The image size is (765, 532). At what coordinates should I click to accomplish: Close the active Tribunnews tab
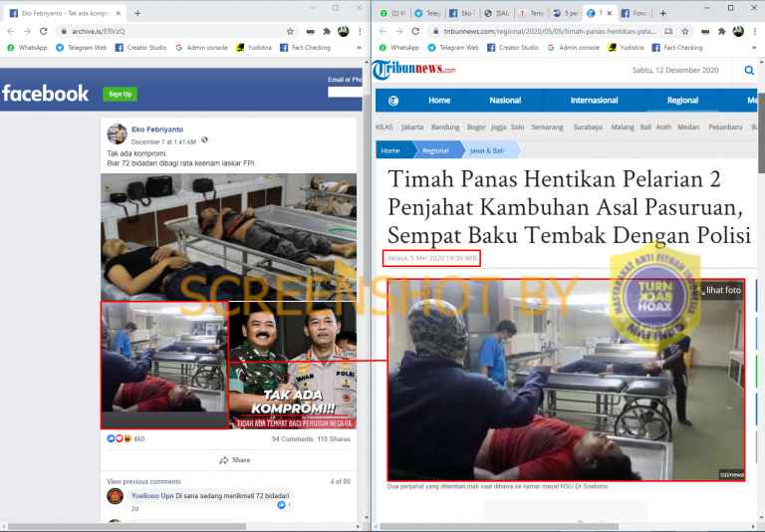click(610, 13)
